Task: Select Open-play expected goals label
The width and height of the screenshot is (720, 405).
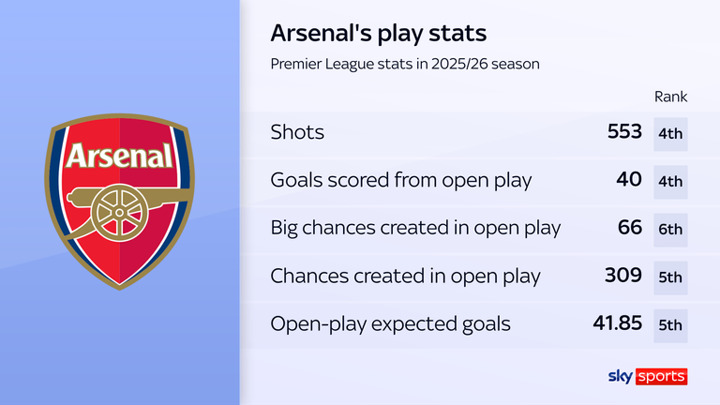Action: [x=390, y=324]
